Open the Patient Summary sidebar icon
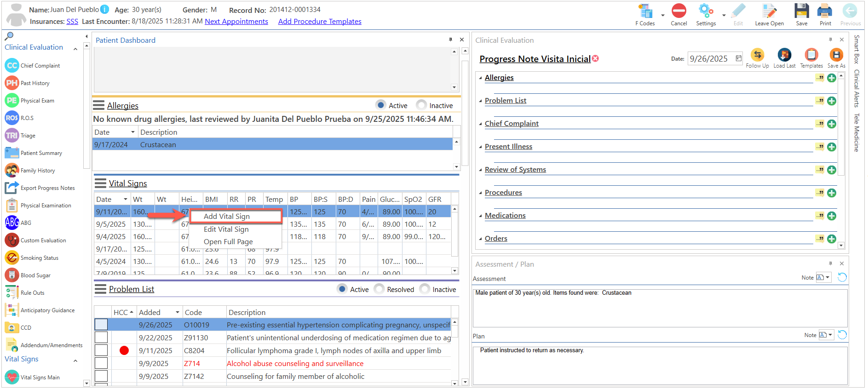The image size is (868, 389). 12,153
